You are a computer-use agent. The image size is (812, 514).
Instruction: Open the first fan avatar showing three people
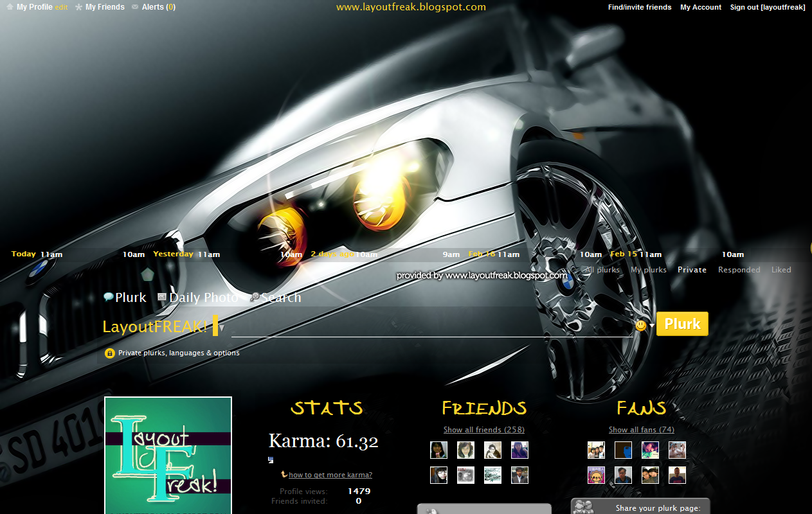tap(596, 450)
